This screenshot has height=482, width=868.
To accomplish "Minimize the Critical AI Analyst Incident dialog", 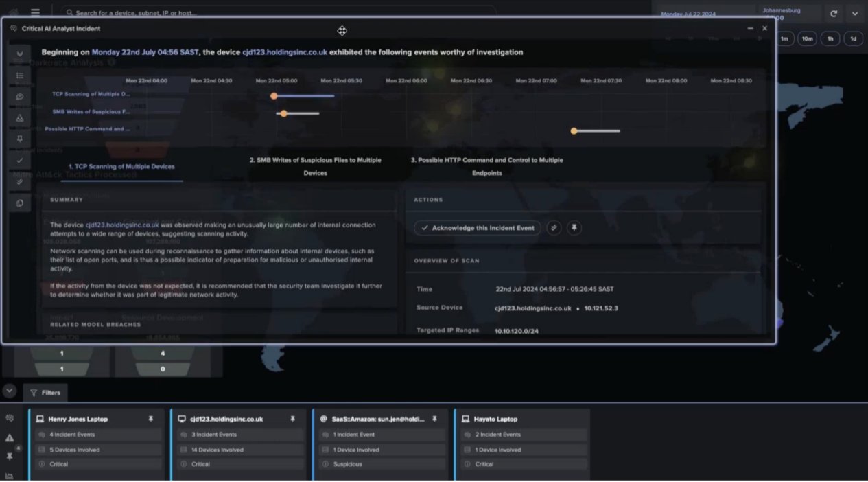I will click(750, 29).
